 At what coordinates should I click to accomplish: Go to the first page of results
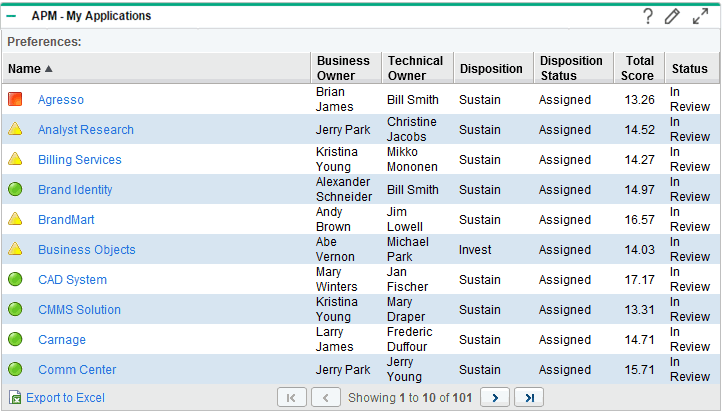[x=291, y=398]
